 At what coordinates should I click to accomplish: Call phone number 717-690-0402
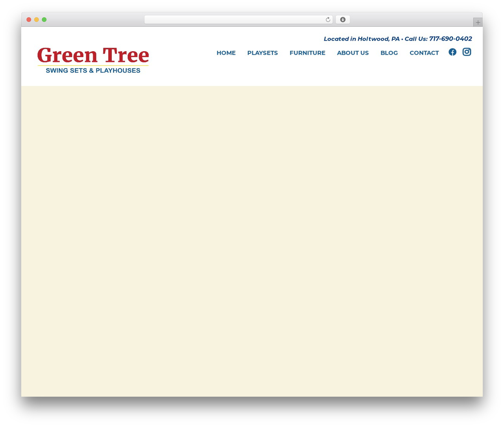click(450, 39)
